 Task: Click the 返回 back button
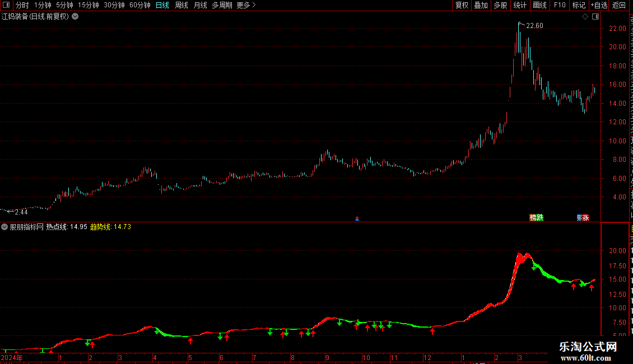(619, 5)
